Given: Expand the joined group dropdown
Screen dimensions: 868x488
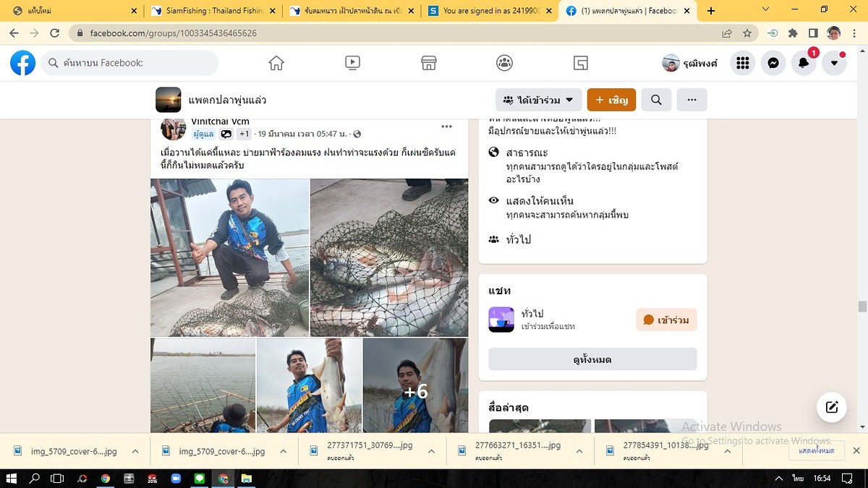Looking at the screenshot, I should [x=538, y=100].
